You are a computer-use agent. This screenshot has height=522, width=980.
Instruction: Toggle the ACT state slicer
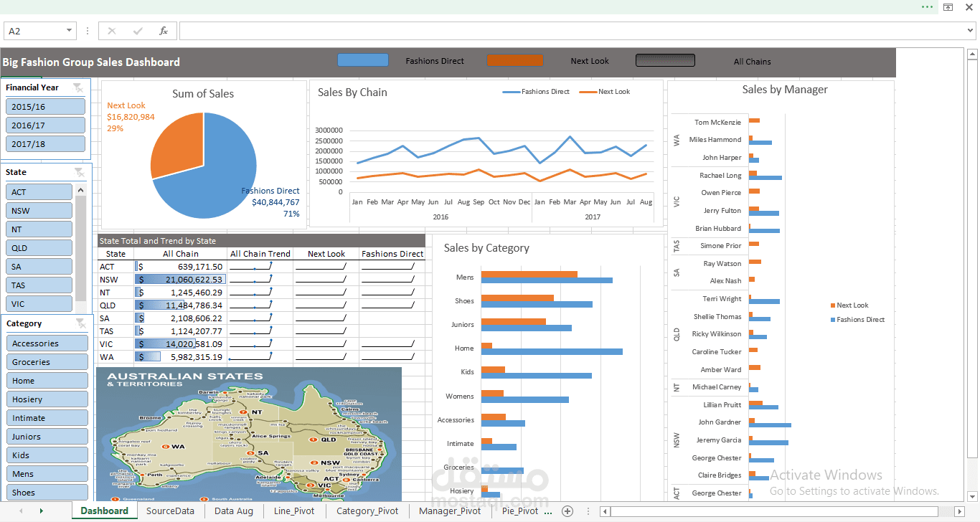coord(39,191)
